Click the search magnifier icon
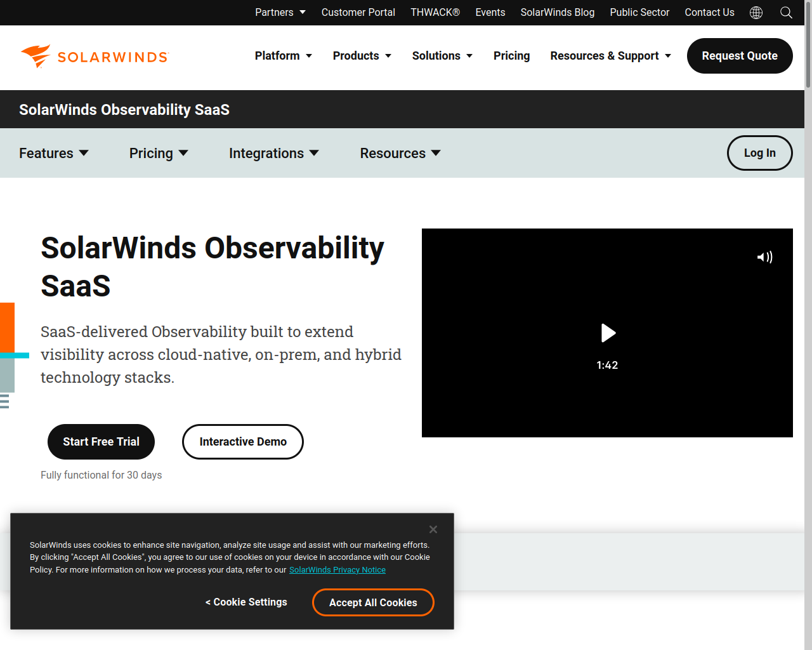This screenshot has height=650, width=812. pyautogui.click(x=786, y=13)
